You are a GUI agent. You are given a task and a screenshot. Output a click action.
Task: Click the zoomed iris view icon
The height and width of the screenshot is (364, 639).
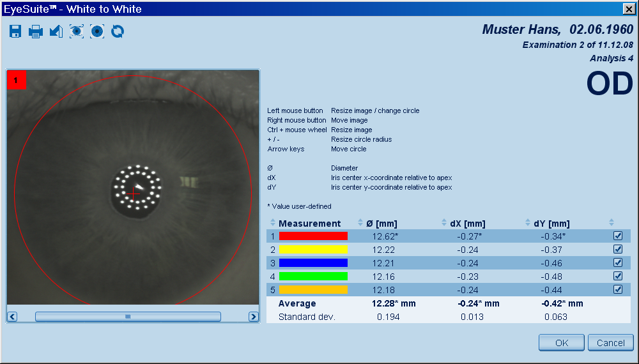click(x=97, y=31)
